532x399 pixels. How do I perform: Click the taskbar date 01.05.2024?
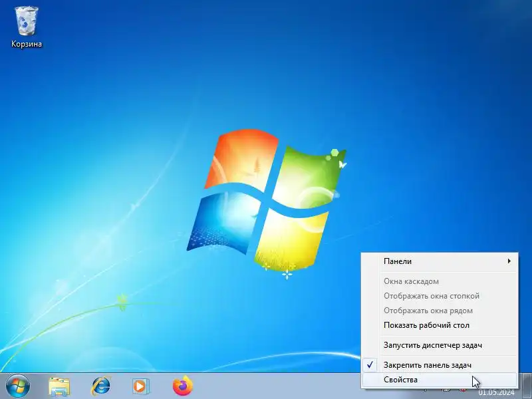(x=496, y=392)
